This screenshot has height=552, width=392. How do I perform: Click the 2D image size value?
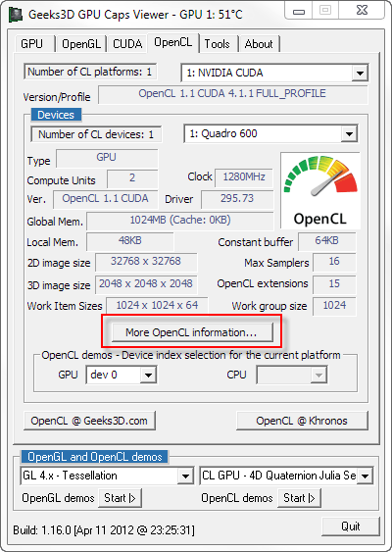[146, 262]
